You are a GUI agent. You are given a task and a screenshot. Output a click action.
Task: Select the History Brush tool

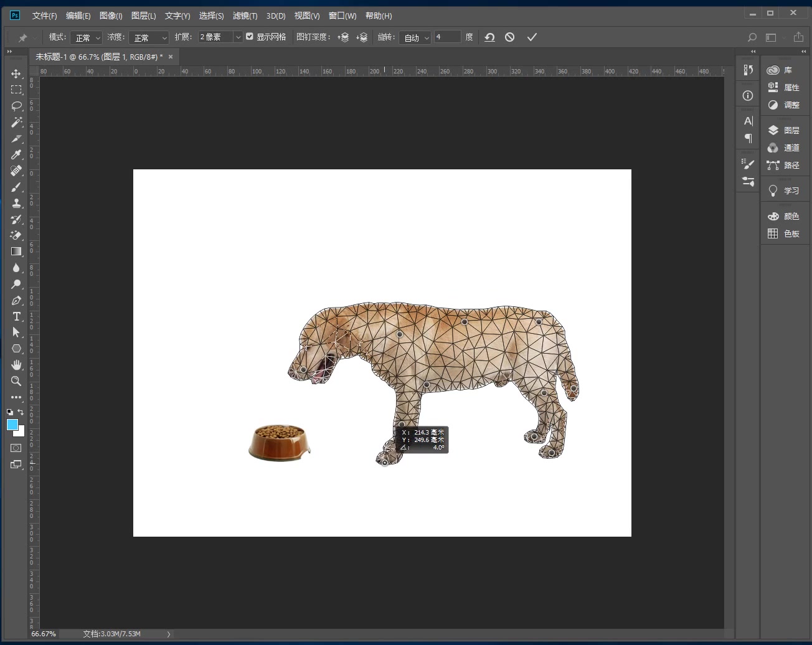pos(16,219)
